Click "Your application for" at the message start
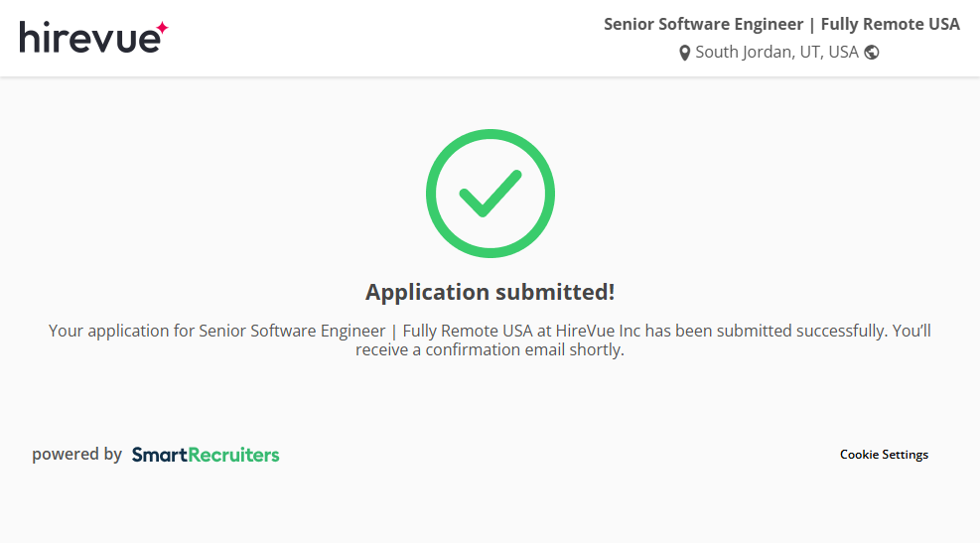The width and height of the screenshot is (980, 543). (x=121, y=331)
